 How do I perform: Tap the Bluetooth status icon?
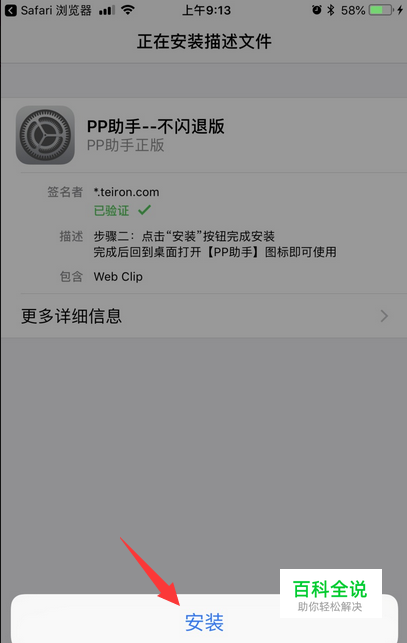331,10
